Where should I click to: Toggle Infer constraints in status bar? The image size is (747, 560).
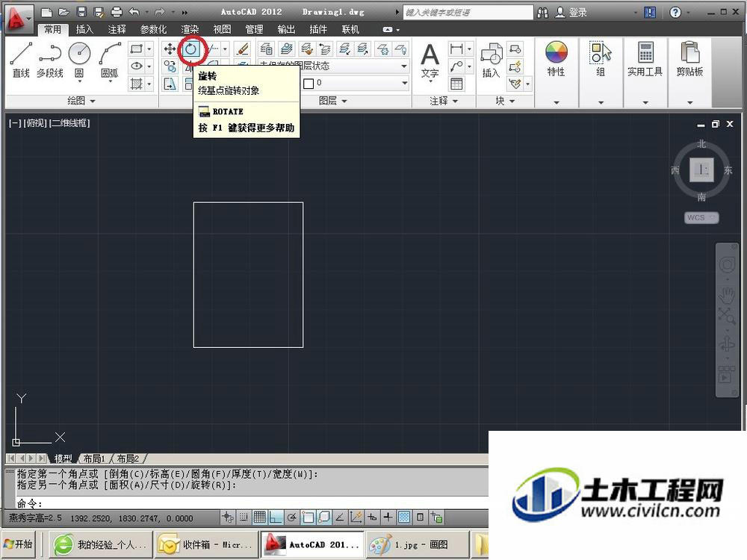pos(227,517)
